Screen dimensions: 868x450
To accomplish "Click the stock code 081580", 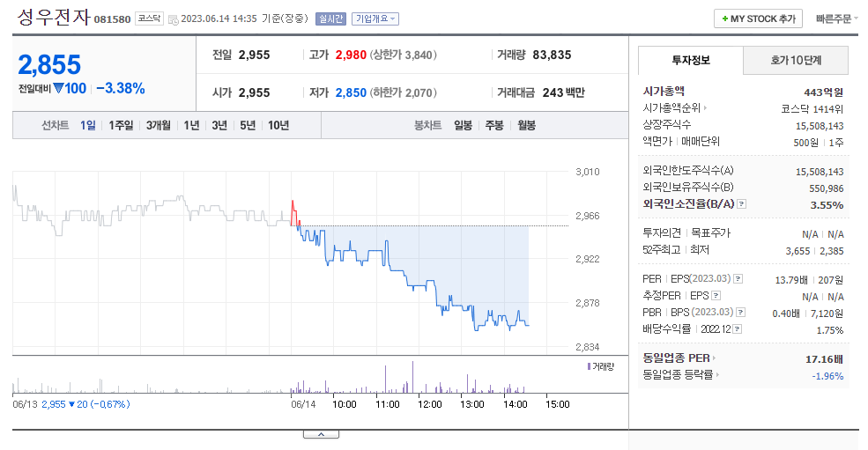I will 113,19.
